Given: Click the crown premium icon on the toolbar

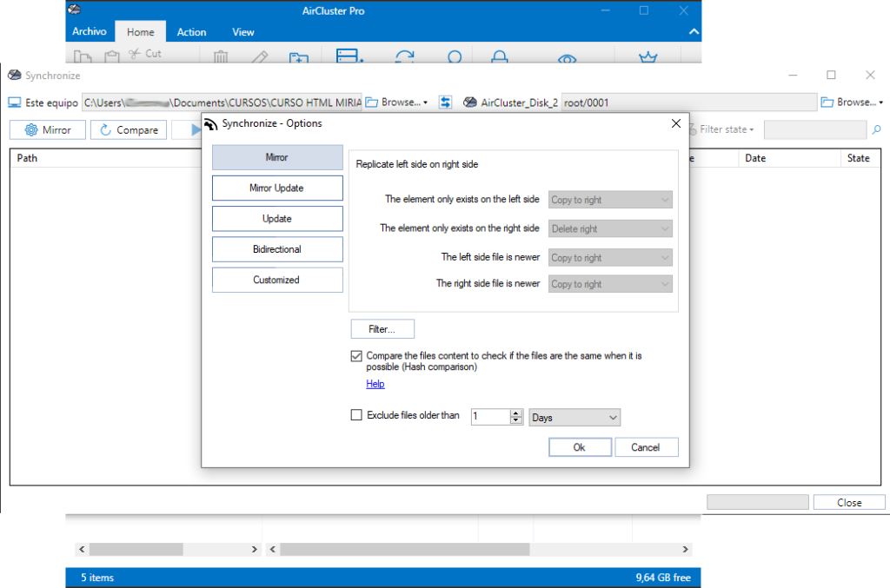Looking at the screenshot, I should (648, 56).
